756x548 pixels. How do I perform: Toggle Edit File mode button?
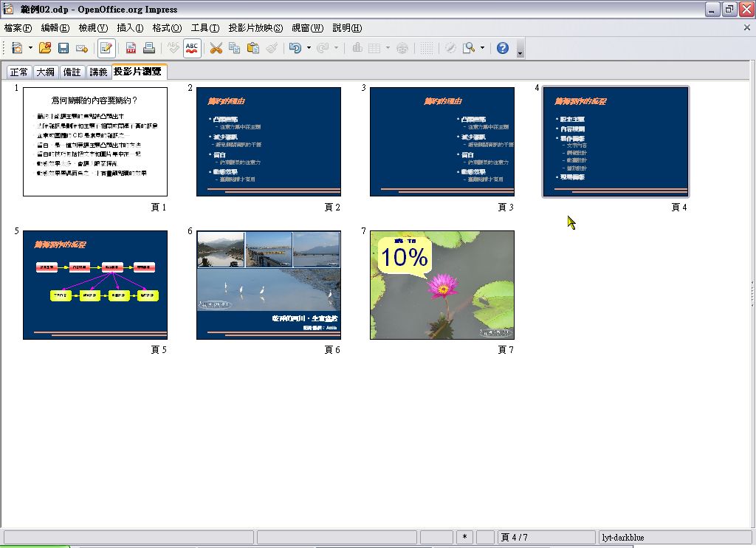(106, 48)
